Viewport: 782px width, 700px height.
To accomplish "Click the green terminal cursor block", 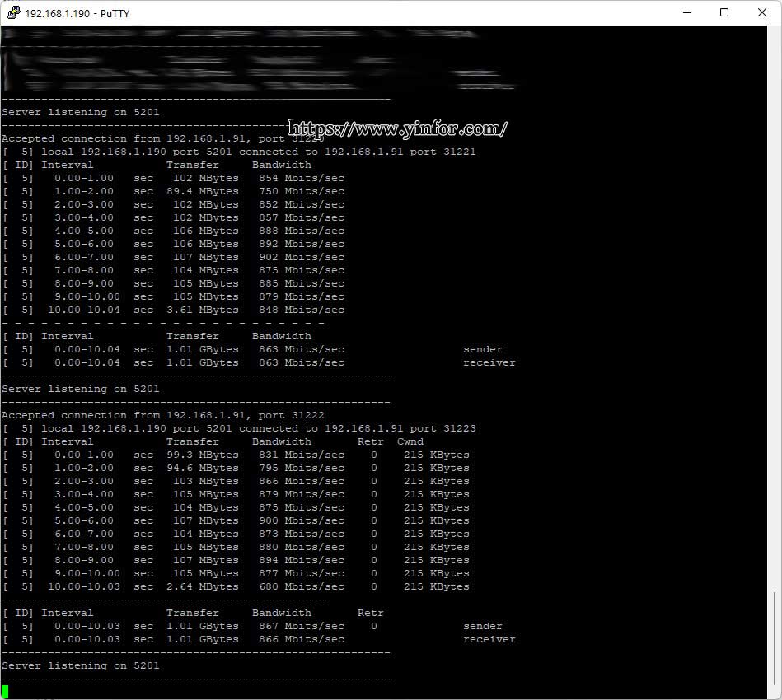I will 5,692.
